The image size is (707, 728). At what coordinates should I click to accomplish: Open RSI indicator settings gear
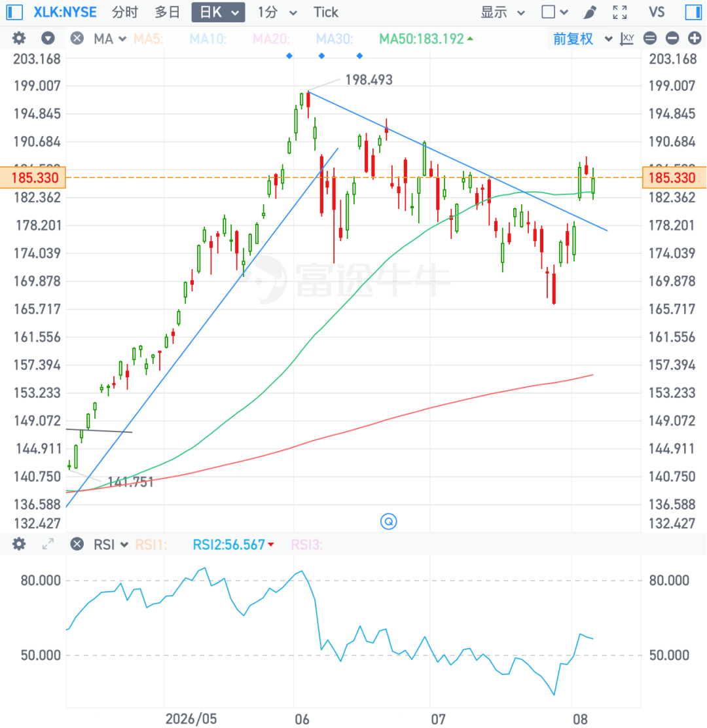pos(18,543)
